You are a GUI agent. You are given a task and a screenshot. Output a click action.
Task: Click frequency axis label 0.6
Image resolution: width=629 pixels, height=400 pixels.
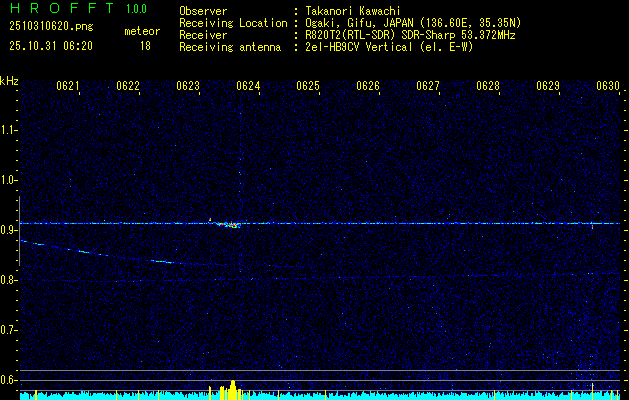pyautogui.click(x=8, y=380)
